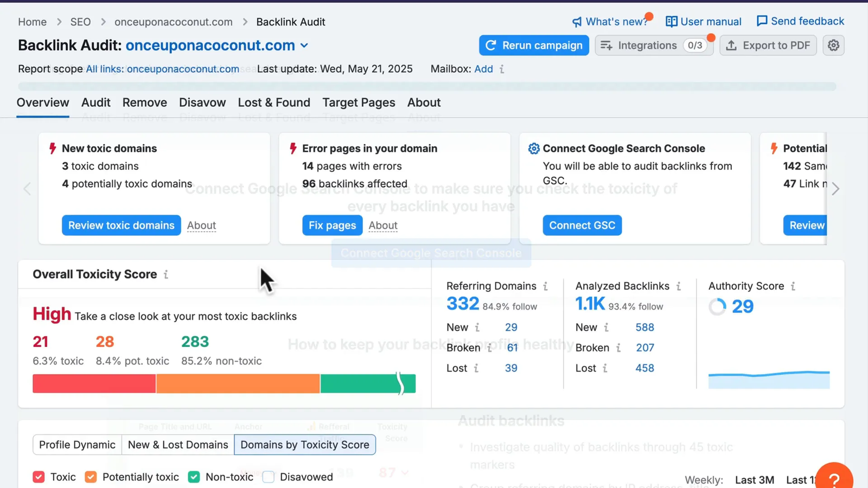Switch to the Audit tab

(96, 102)
